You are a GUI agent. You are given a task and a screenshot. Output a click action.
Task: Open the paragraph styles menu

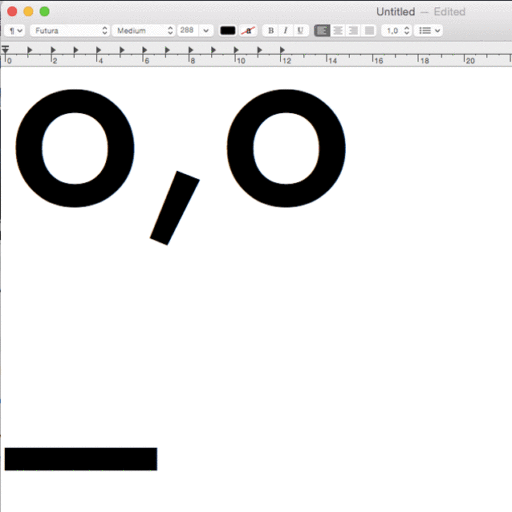pyautogui.click(x=15, y=31)
